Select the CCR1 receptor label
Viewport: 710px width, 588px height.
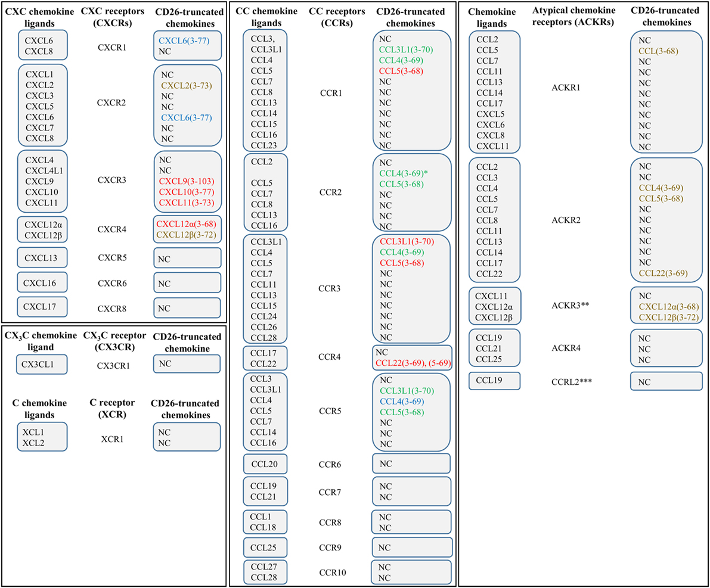click(x=331, y=93)
